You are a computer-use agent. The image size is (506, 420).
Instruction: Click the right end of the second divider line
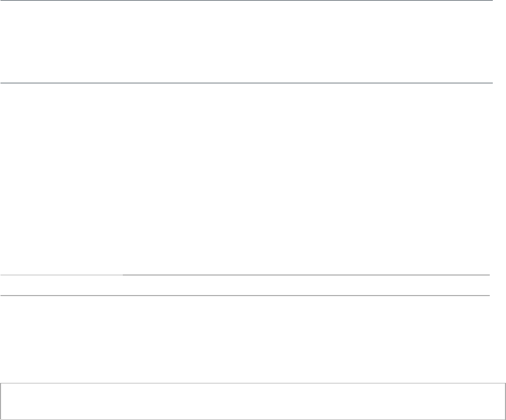tap(491, 83)
